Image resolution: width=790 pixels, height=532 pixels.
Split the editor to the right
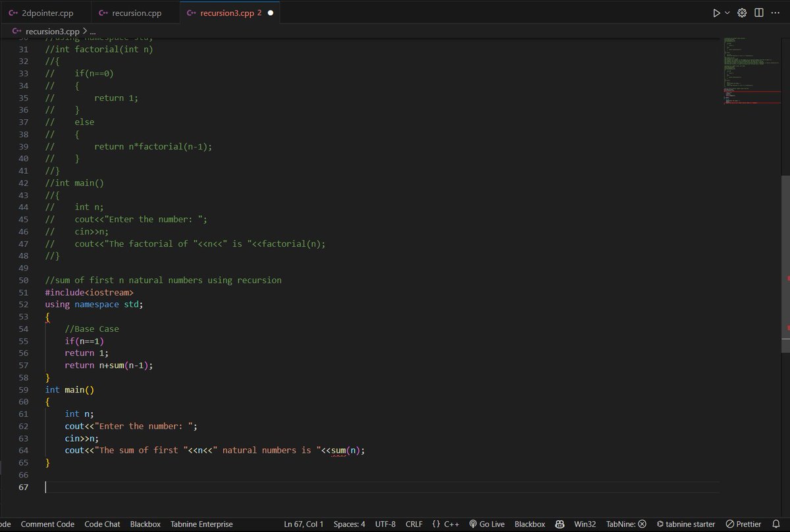758,13
